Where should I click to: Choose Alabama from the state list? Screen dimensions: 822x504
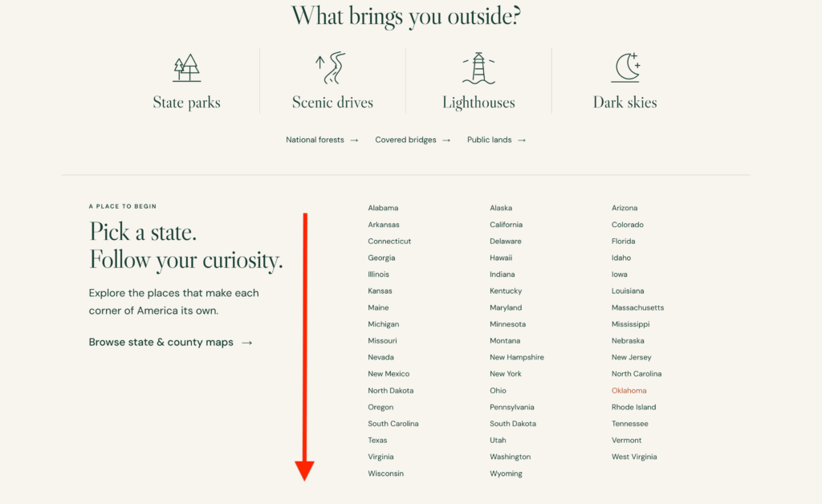click(x=383, y=208)
